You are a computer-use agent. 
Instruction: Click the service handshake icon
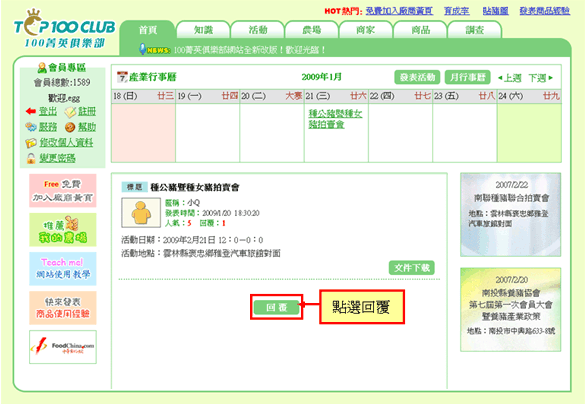31,127
